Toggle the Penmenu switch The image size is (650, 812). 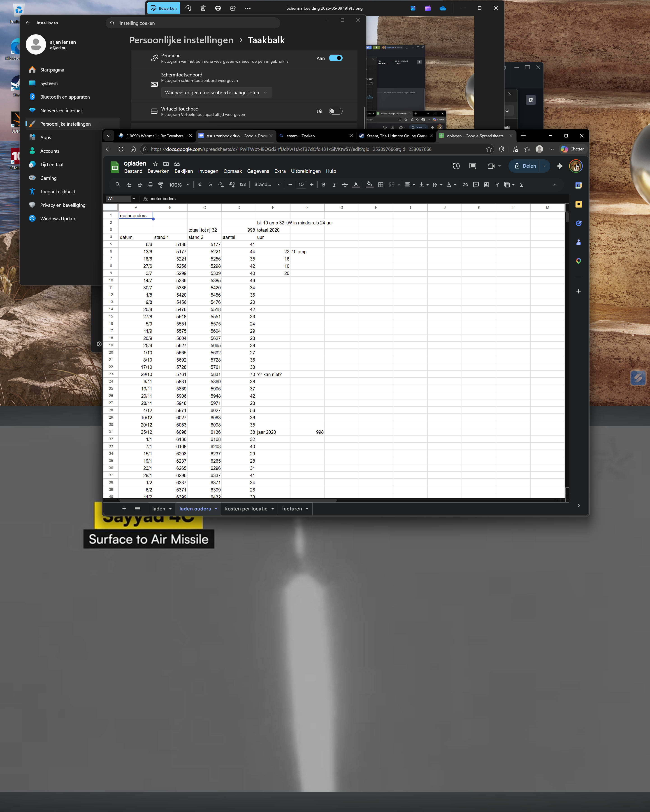(335, 58)
